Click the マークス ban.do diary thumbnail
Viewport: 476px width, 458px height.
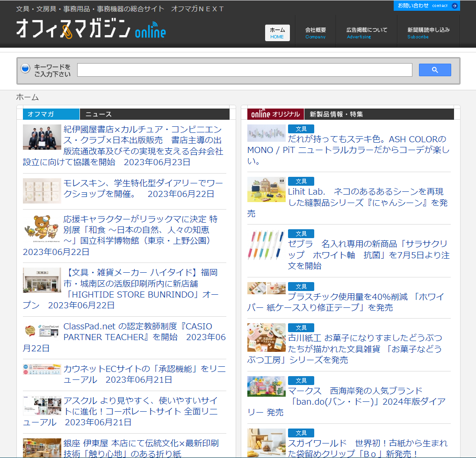pyautogui.click(x=266, y=386)
